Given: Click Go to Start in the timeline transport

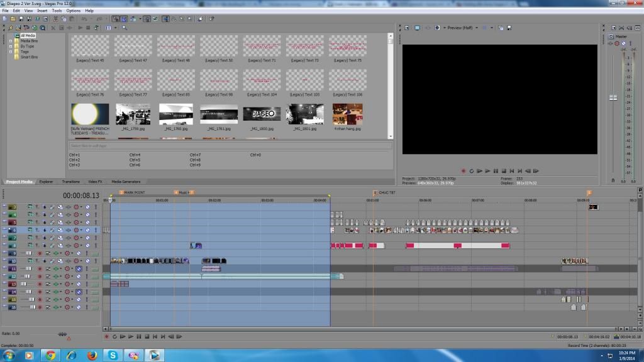Looking at the screenshot, I should [155, 337].
